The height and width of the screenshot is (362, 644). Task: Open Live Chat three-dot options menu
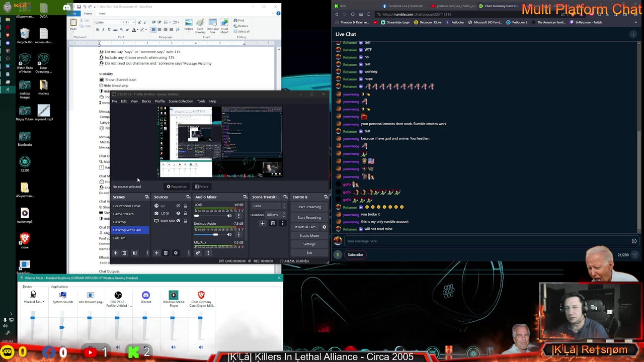pos(633,34)
